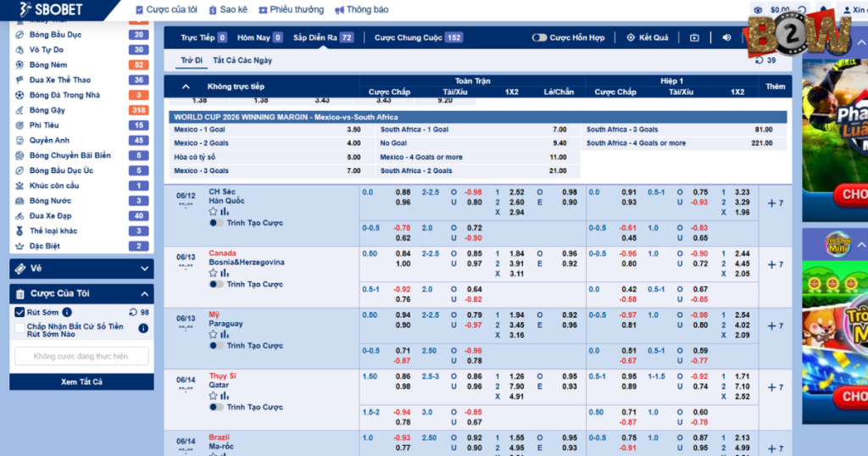The height and width of the screenshot is (456, 868).
Task: Click the Phi Tiêu darts icon
Action: (x=19, y=125)
